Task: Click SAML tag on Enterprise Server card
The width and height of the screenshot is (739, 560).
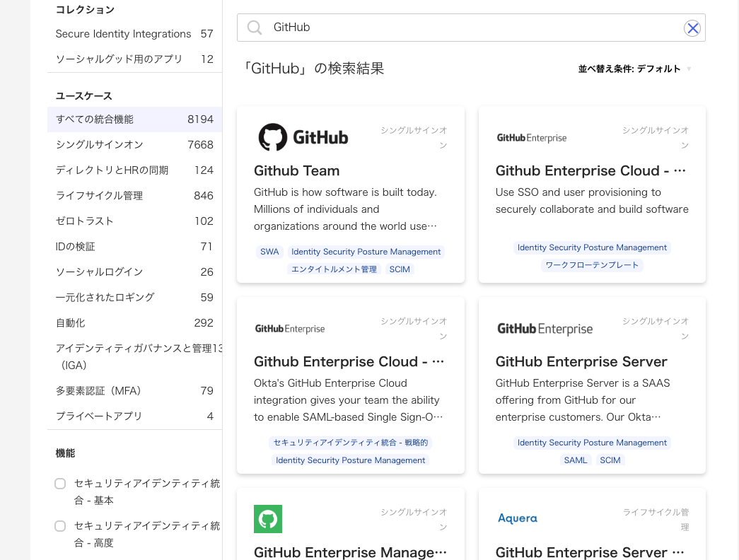Action: (x=576, y=460)
